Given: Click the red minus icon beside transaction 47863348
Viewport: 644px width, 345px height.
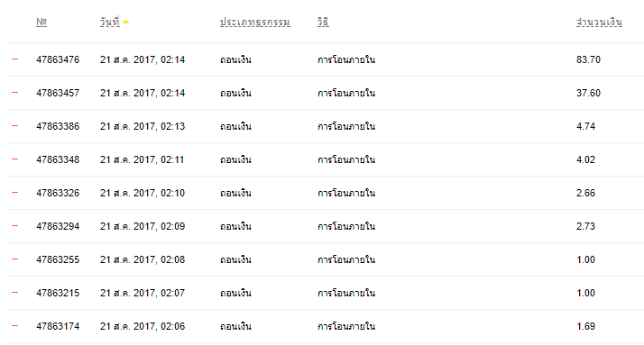Looking at the screenshot, I should pos(14,159).
